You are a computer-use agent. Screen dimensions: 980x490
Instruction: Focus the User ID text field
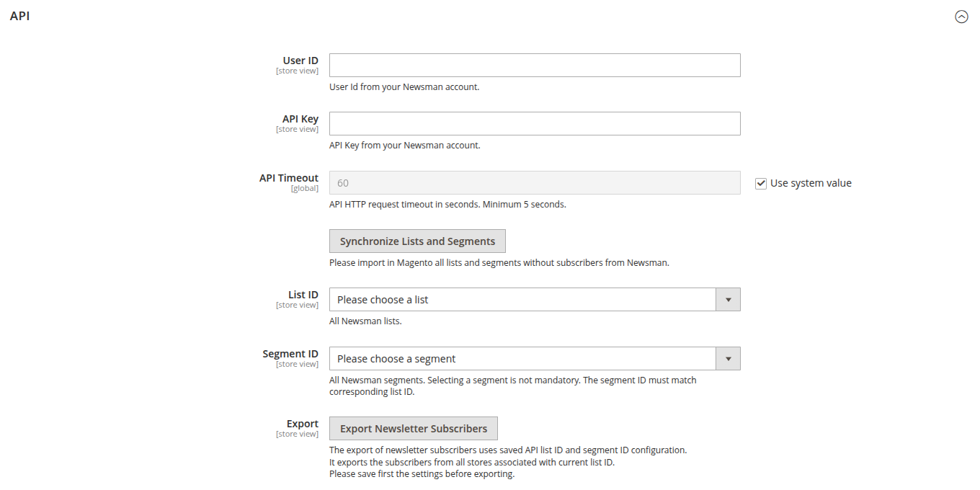[534, 66]
